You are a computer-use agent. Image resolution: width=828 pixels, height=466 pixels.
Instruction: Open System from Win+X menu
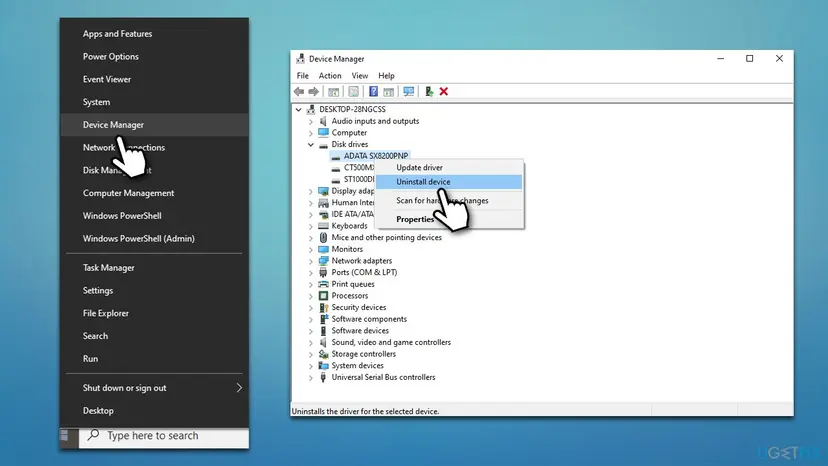coord(154,102)
